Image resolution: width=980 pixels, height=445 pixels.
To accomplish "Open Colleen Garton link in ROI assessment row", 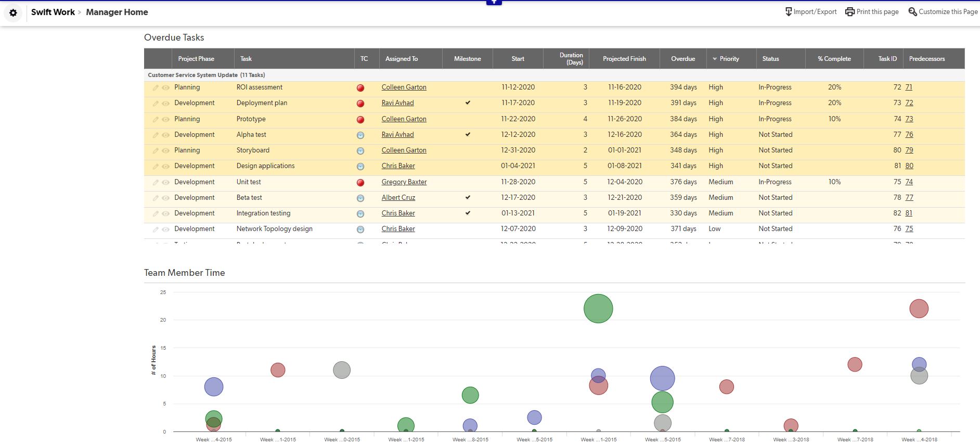I will [x=404, y=87].
